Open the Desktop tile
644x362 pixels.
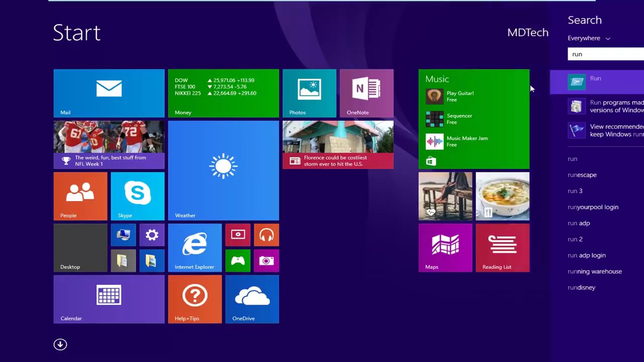point(80,248)
